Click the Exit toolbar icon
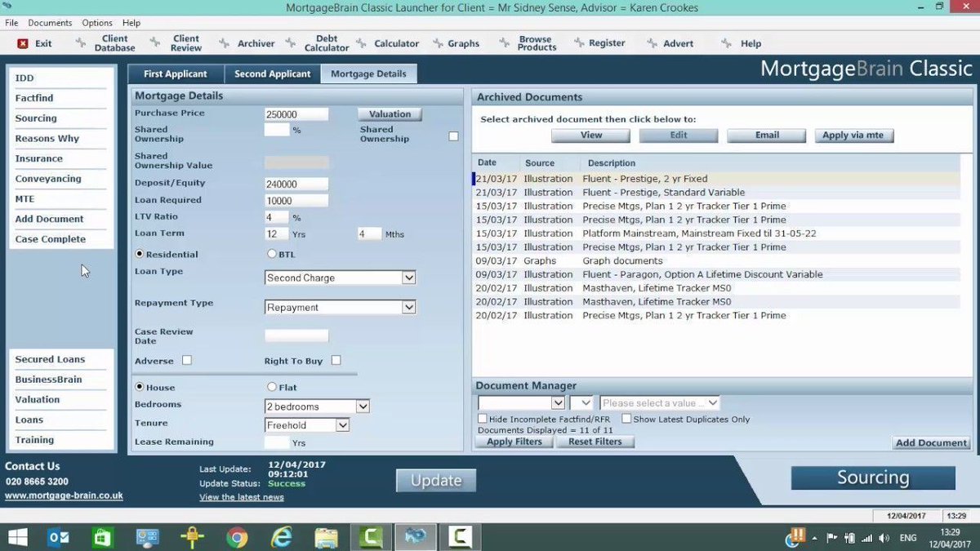980x551 pixels. tap(23, 43)
